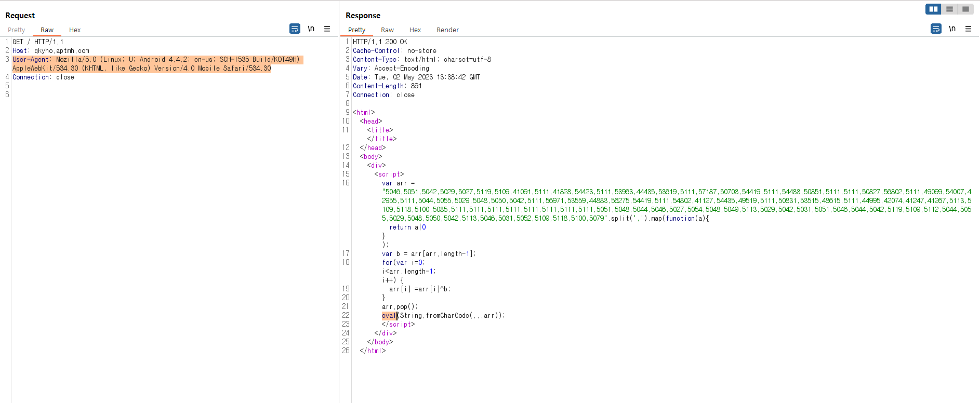Click the Date header in response

pos(416,77)
